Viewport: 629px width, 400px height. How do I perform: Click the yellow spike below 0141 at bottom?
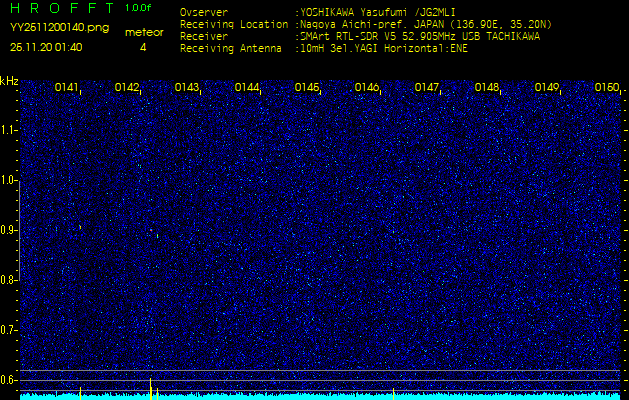pos(80,393)
